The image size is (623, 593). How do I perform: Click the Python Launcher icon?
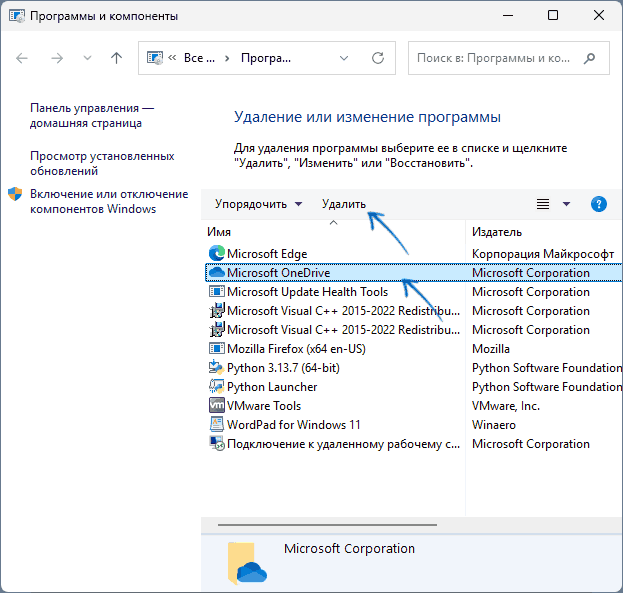(x=216, y=387)
